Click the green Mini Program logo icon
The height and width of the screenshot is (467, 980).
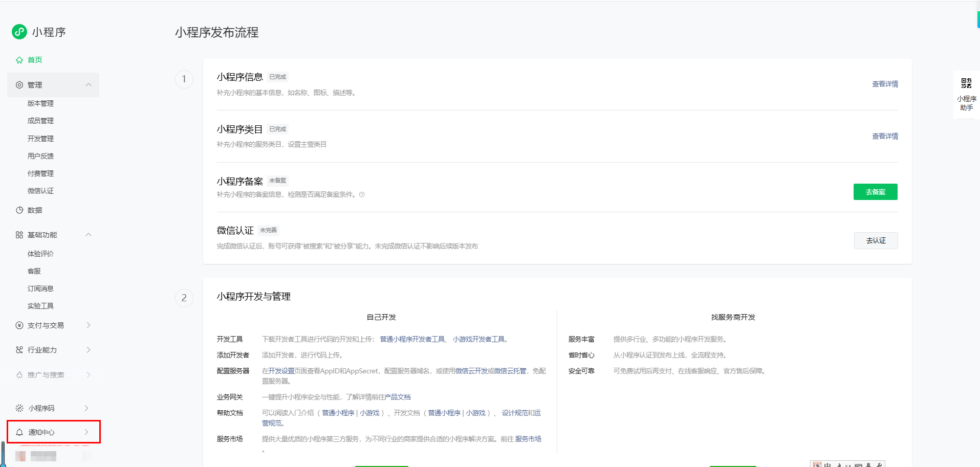pyautogui.click(x=19, y=32)
